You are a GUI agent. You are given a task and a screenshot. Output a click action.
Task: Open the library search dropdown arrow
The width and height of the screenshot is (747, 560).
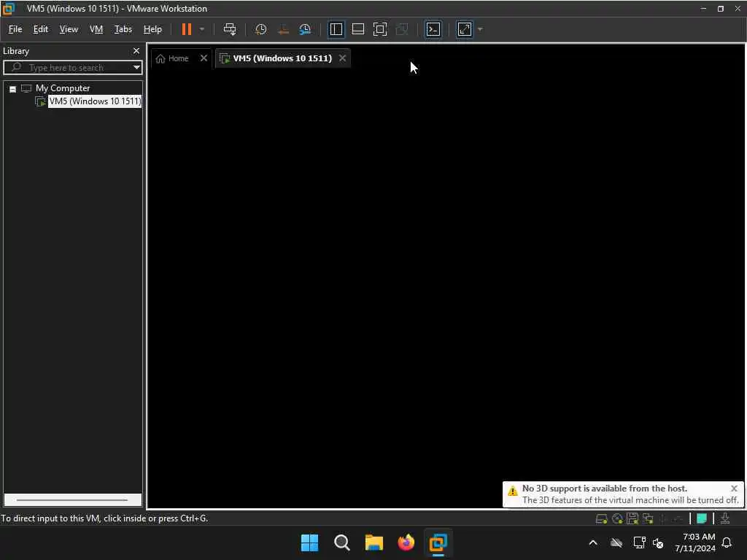[x=136, y=68]
